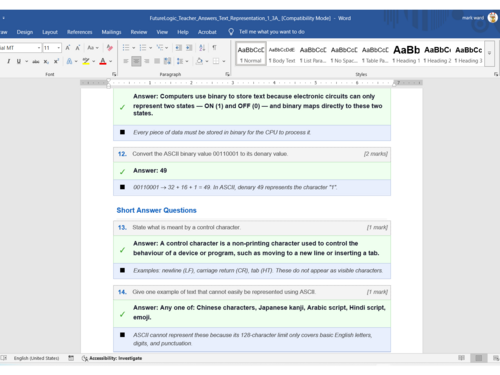Screen dimensions: 500x375
Task: Toggle show paragraph marks
Action: click(214, 48)
